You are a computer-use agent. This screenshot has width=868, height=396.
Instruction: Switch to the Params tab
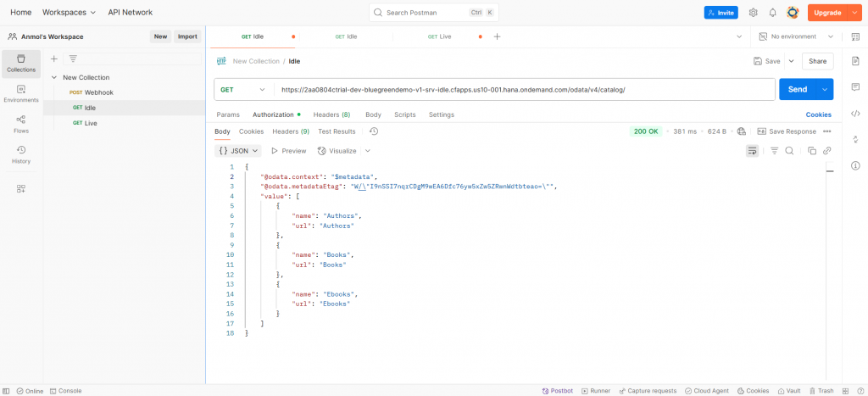[x=228, y=114]
